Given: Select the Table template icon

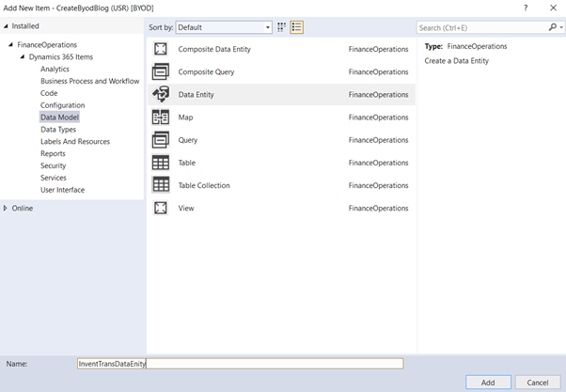Looking at the screenshot, I should click(161, 163).
